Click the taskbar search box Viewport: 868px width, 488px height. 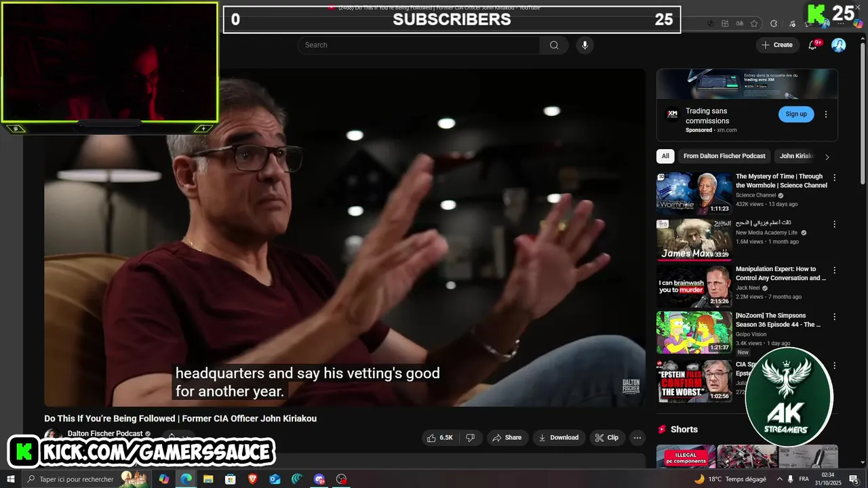(87, 479)
